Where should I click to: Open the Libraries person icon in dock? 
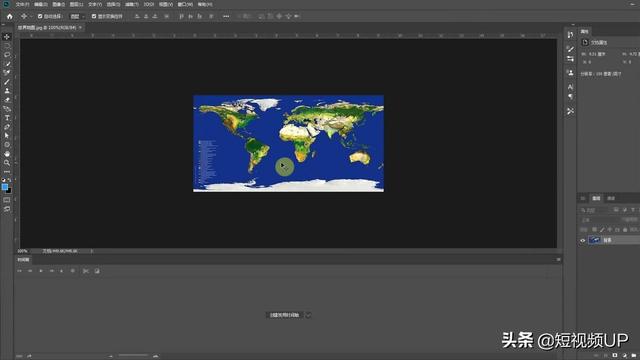pos(570,73)
